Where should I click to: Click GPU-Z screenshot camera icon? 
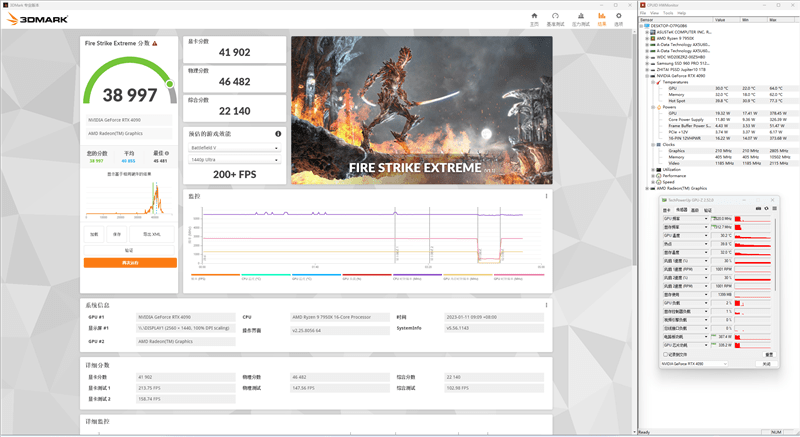click(758, 209)
